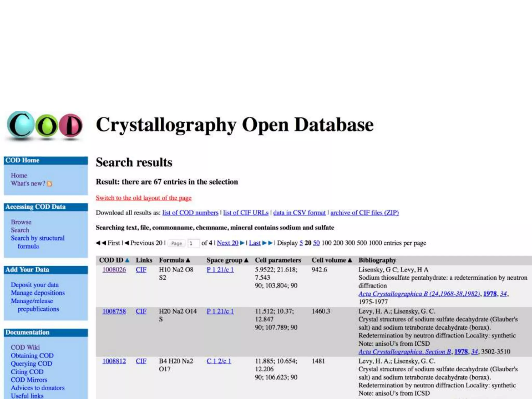Sort by Cell volume arrow icon
The width and height of the screenshot is (532, 399).
[350, 260]
